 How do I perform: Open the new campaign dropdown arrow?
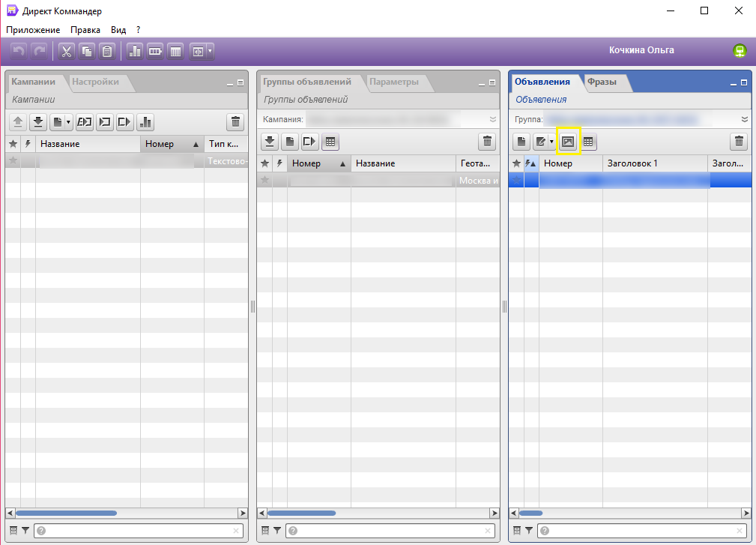68,122
